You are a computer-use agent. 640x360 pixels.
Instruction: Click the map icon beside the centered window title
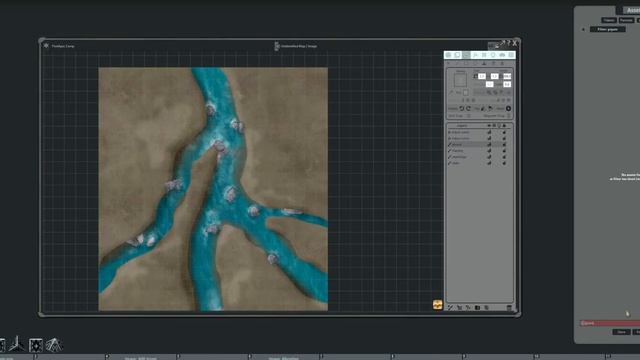(277, 46)
